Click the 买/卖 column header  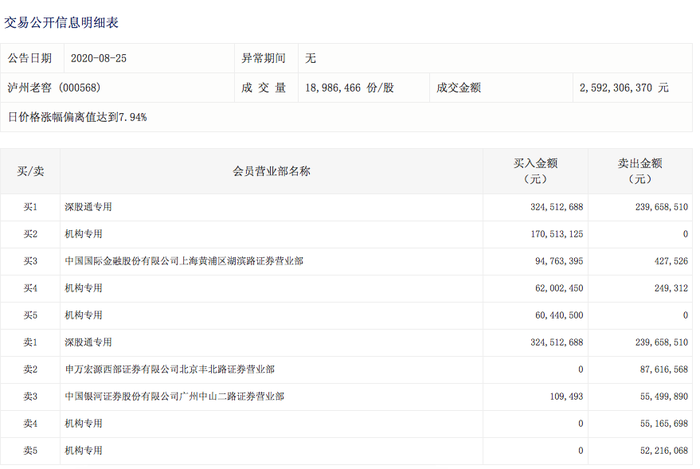pyautogui.click(x=30, y=171)
